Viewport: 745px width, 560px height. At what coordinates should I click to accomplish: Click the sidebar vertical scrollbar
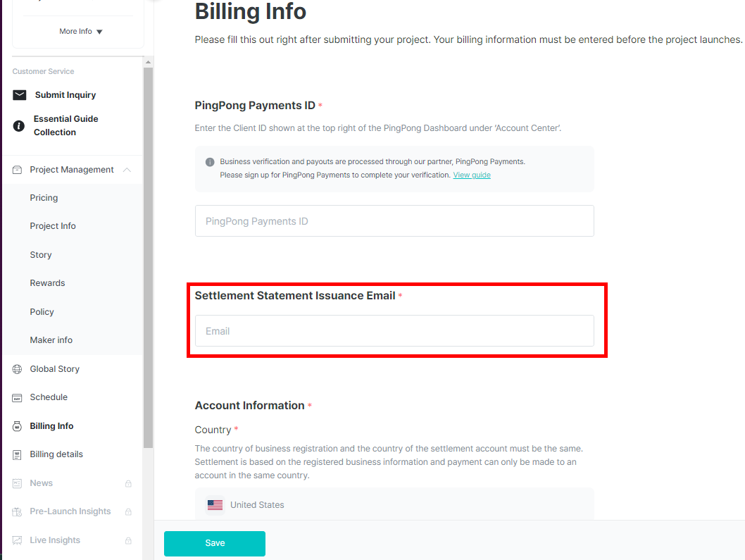(148, 254)
